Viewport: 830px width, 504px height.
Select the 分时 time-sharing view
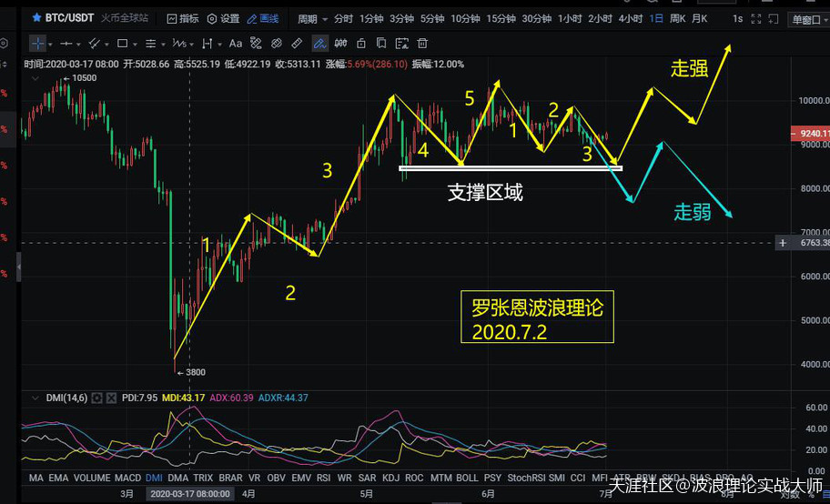[343, 19]
